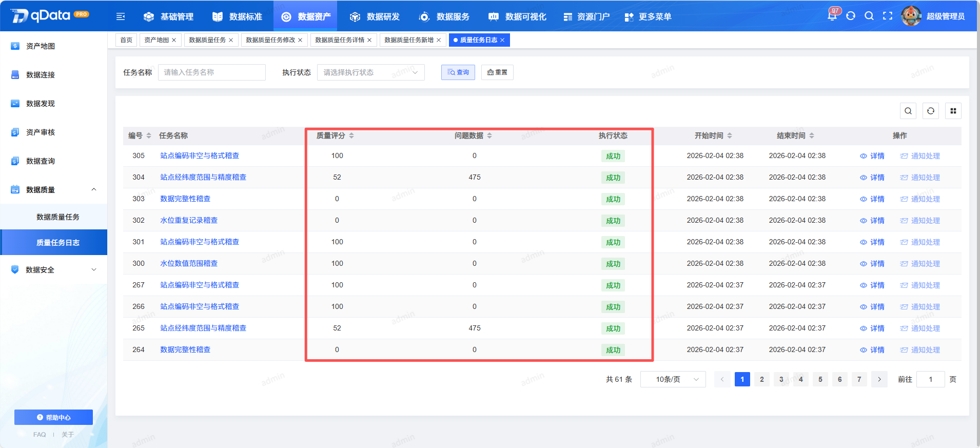Image resolution: width=980 pixels, height=448 pixels.
Task: Open the 帮助中心 button
Action: coord(53,417)
